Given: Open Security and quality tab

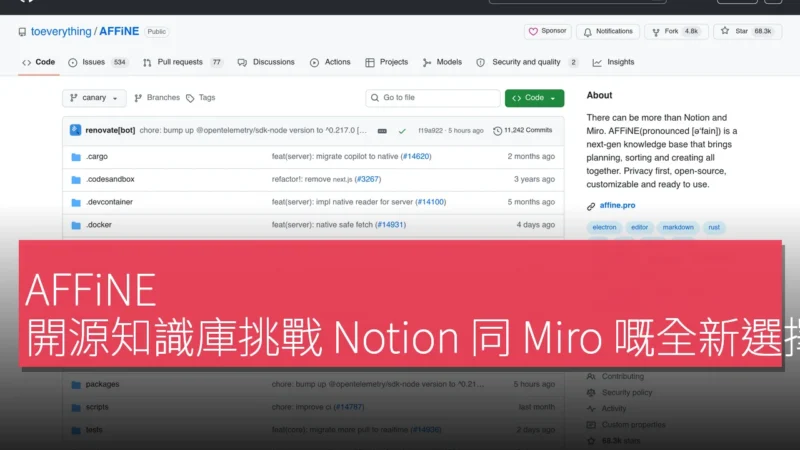Looking at the screenshot, I should [527, 62].
